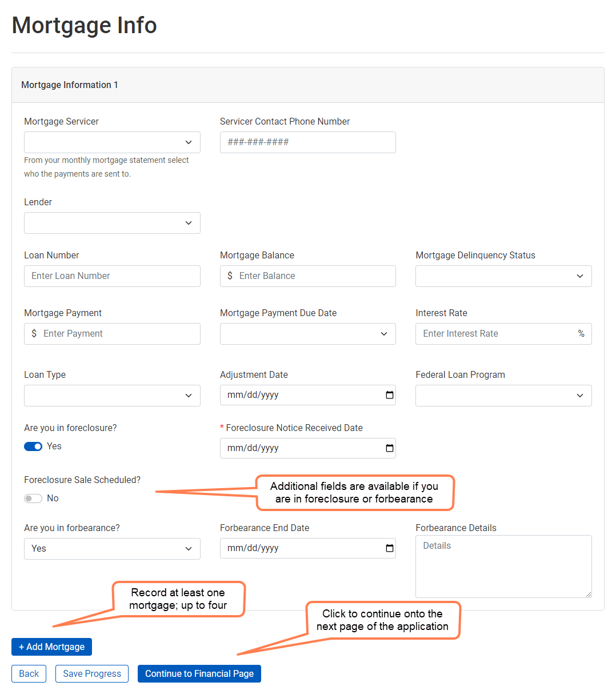Continue to Financial Page

tap(199, 673)
